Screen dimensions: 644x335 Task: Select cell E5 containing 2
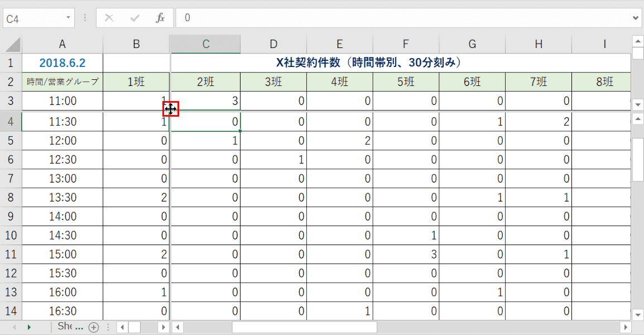click(x=340, y=141)
